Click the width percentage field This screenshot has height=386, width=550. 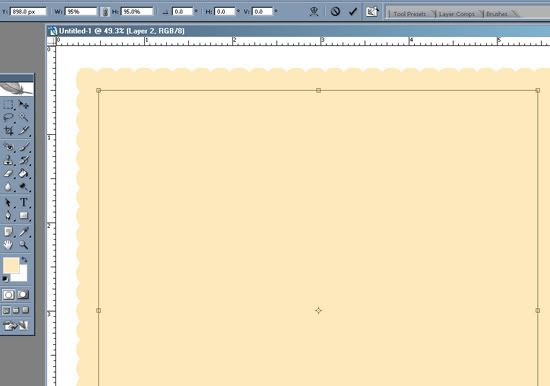[x=81, y=12]
